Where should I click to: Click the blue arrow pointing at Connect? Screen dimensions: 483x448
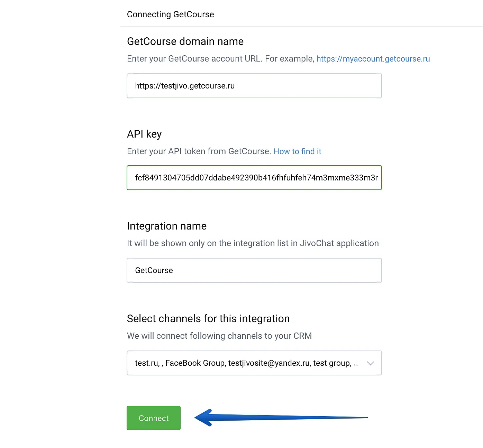click(x=280, y=418)
